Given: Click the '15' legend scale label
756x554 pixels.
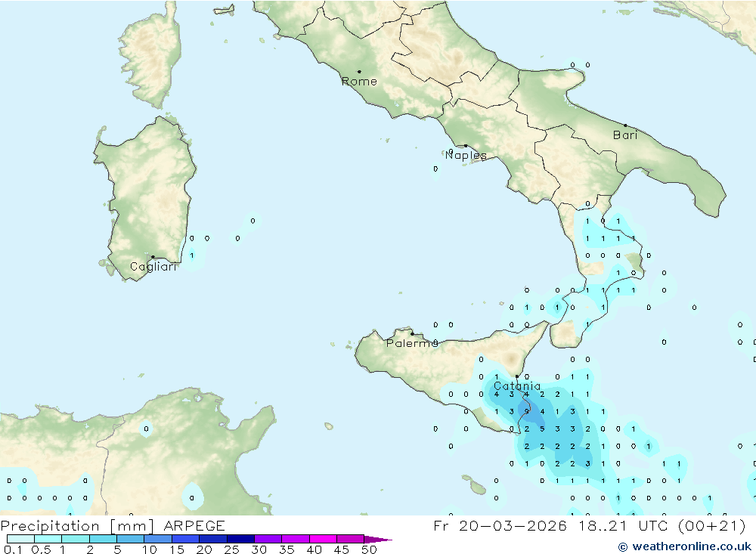Looking at the screenshot, I should click(x=177, y=549).
